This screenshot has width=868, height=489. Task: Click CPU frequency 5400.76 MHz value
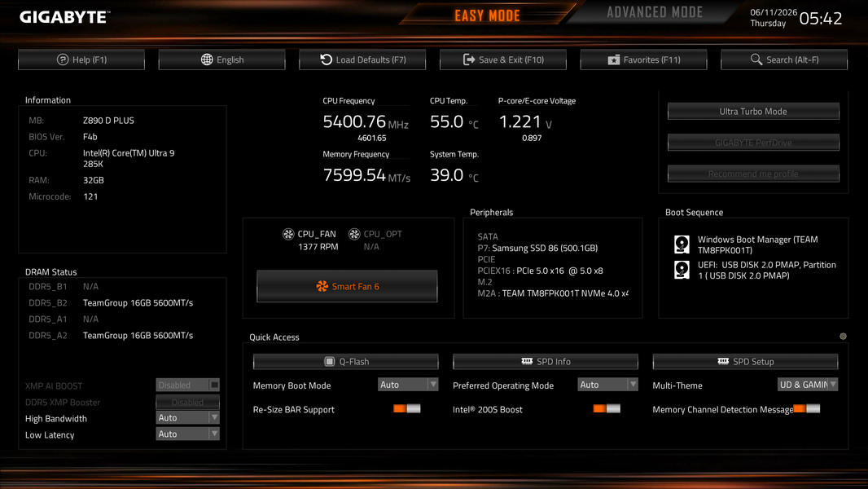(366, 121)
